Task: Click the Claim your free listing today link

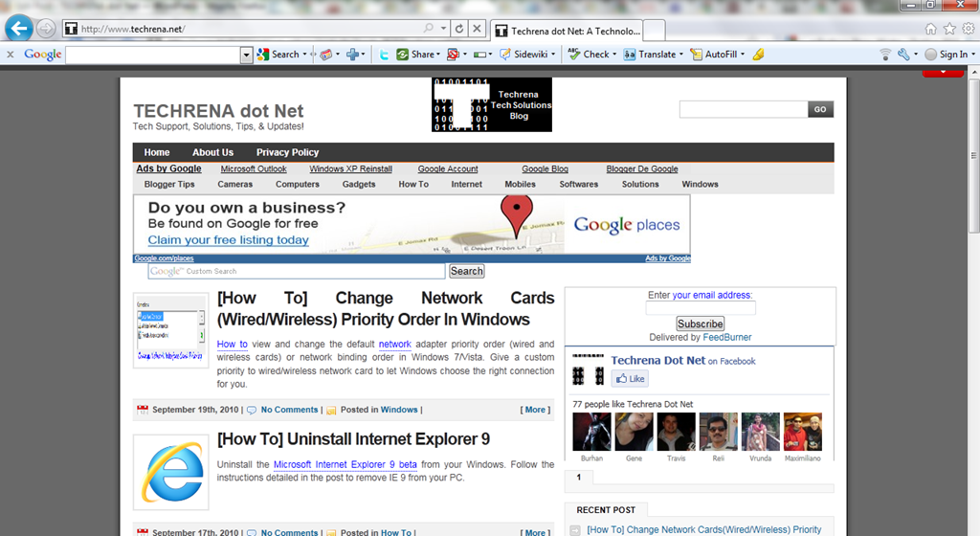Action: click(228, 240)
